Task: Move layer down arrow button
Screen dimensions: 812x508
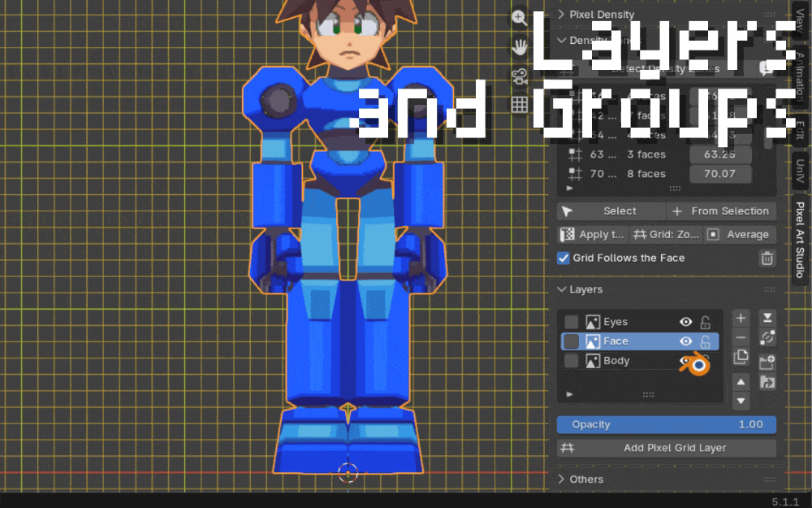Action: [741, 401]
